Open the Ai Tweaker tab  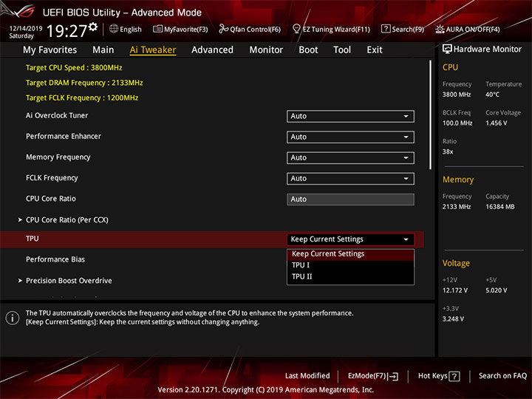[153, 50]
